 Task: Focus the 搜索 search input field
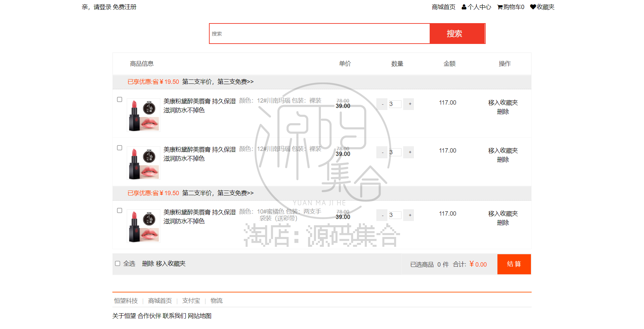[x=319, y=34]
